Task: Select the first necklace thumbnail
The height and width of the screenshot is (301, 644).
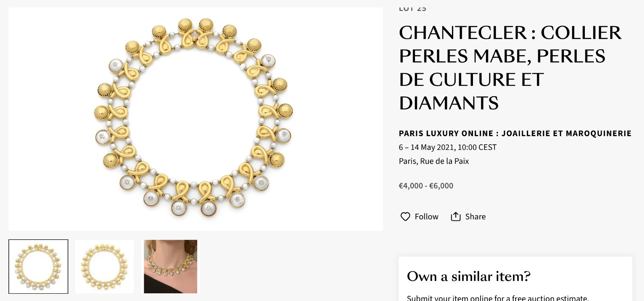Action: [x=38, y=266]
